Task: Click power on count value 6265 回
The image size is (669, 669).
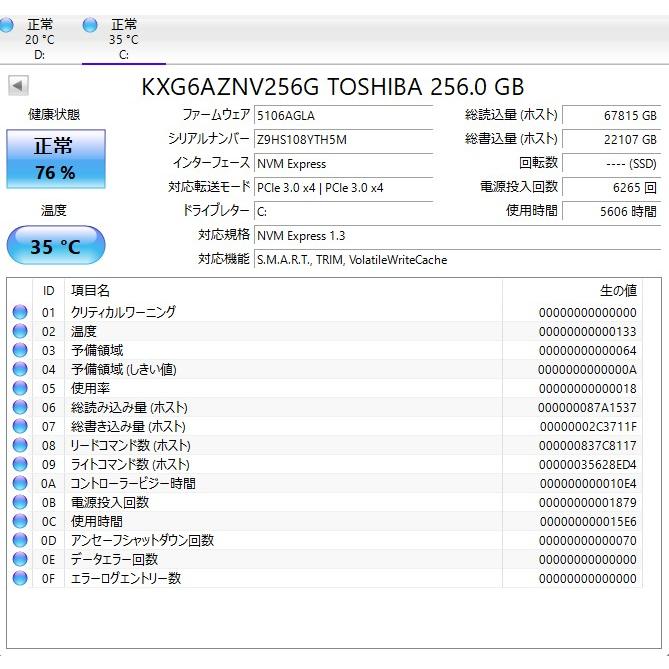Action: pos(611,187)
